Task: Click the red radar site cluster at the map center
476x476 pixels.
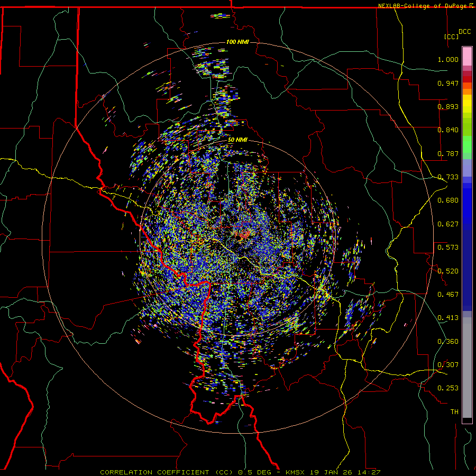Action: pyautogui.click(x=244, y=234)
